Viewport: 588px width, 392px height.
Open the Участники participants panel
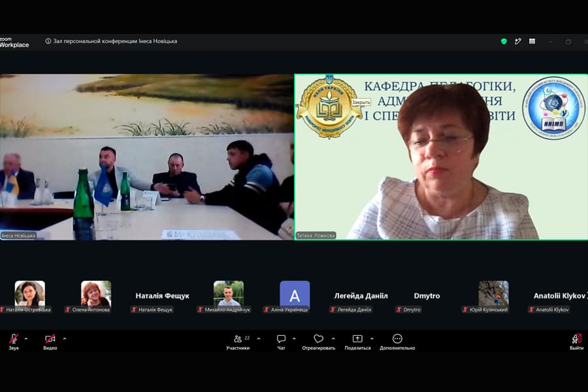tap(238, 342)
